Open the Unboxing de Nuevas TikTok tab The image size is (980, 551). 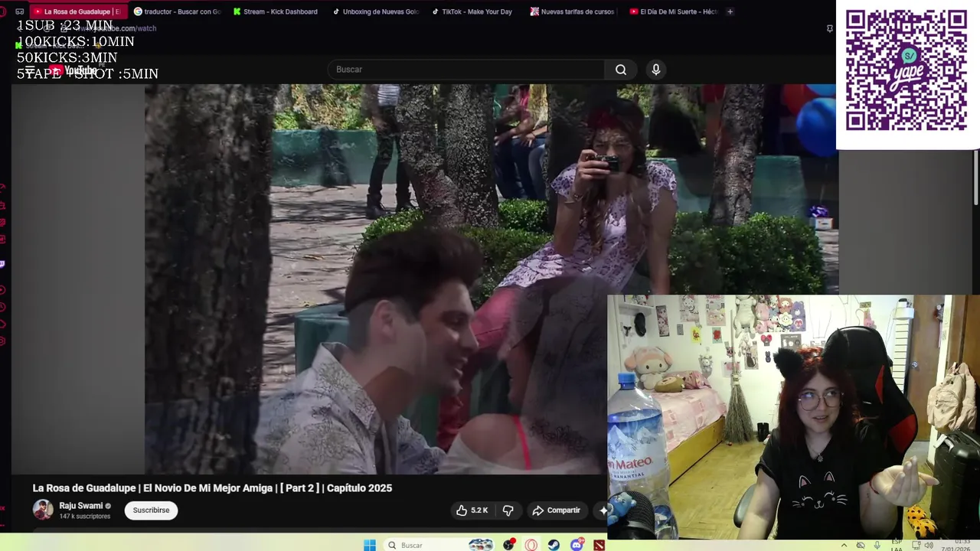376,11
